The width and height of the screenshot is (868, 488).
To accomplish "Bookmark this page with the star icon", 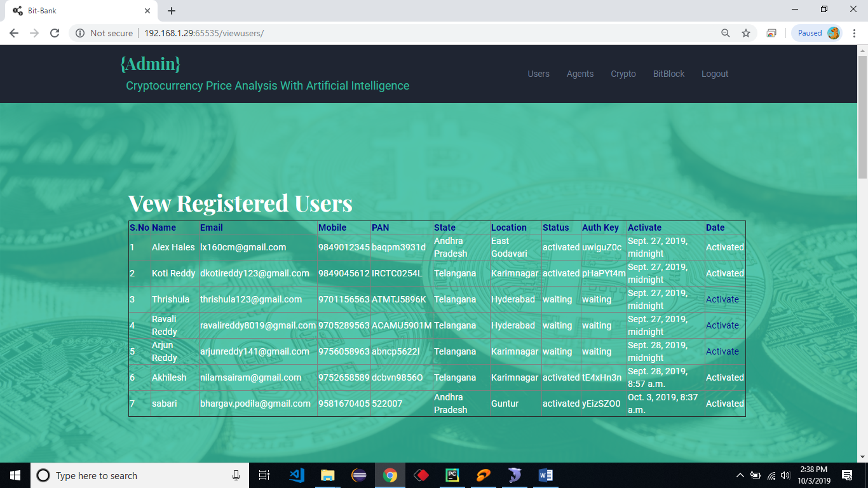I will tap(746, 33).
